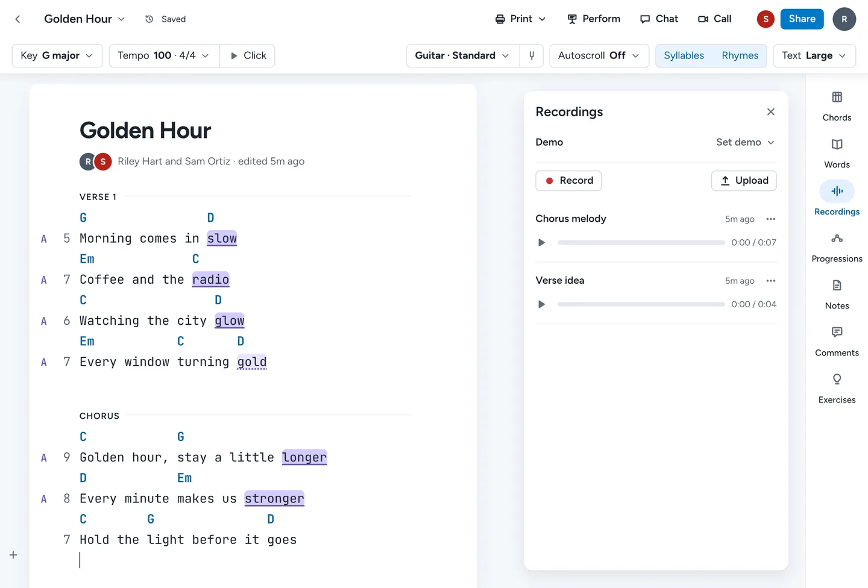Open the Notes sidebar panel
Viewport: 868px width, 588px height.
pos(837,295)
